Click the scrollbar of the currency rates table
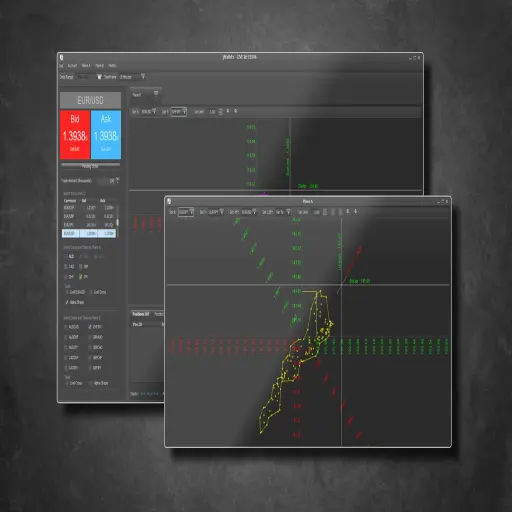 pyautogui.click(x=118, y=221)
